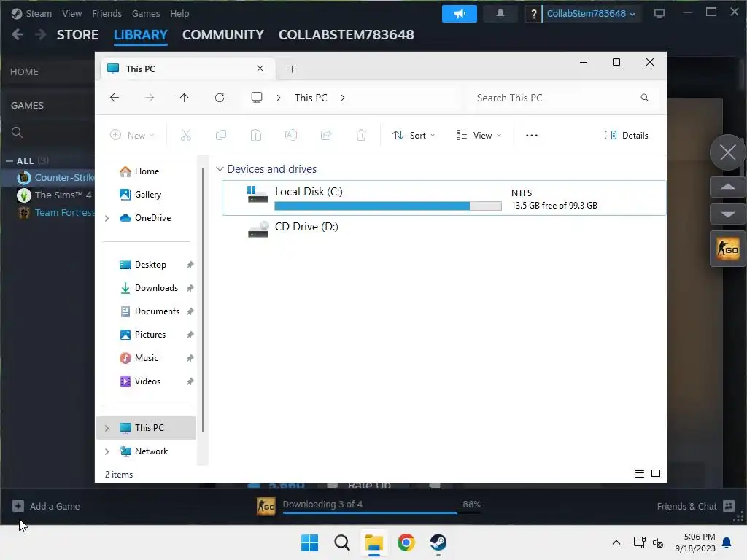The image size is (747, 560).
Task: Switch to large thumbnails view icon in status bar
Action: click(656, 474)
